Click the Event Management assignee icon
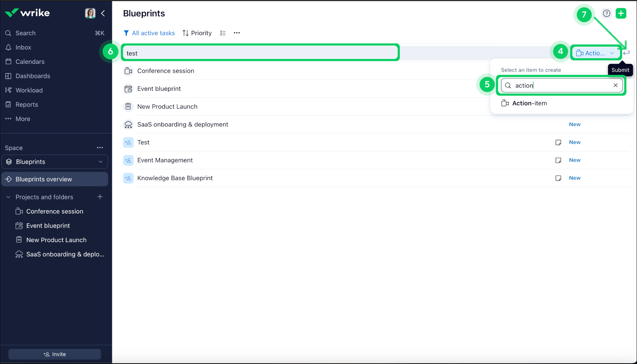Screen dimensions: 637x364 click(x=128, y=160)
